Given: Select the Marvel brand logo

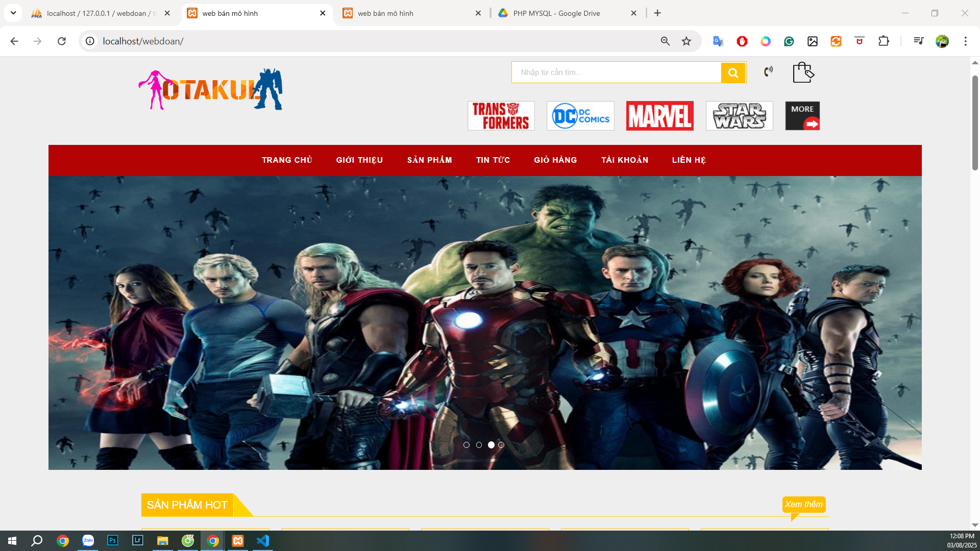Looking at the screenshot, I should [x=660, y=116].
